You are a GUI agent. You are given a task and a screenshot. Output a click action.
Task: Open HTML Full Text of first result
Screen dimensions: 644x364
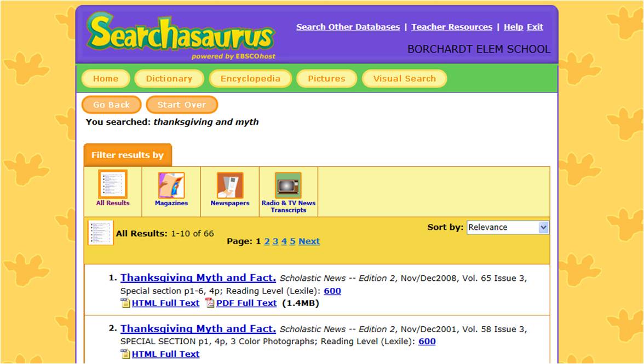coord(165,303)
